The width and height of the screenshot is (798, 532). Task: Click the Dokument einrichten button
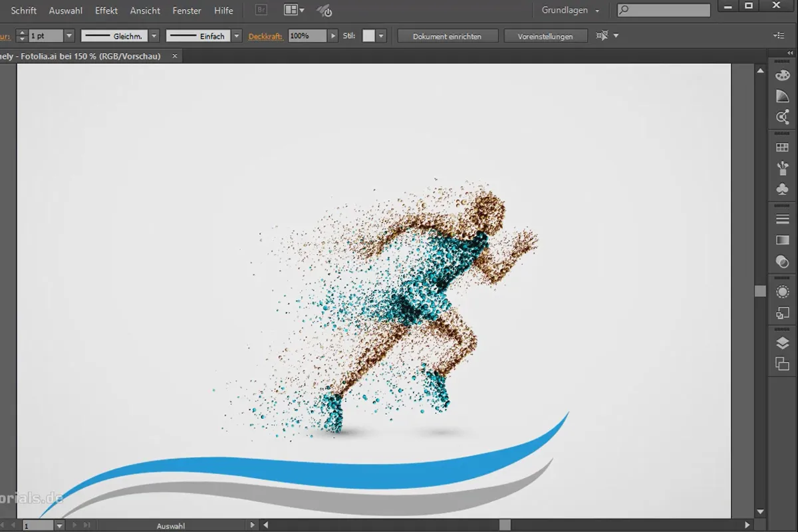pos(447,36)
